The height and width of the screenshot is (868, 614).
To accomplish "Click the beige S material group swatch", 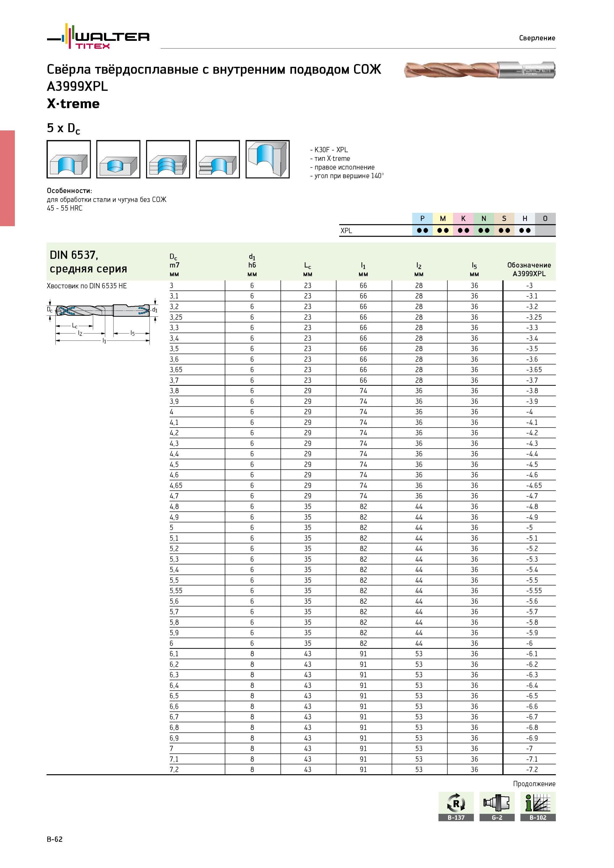I will point(504,218).
